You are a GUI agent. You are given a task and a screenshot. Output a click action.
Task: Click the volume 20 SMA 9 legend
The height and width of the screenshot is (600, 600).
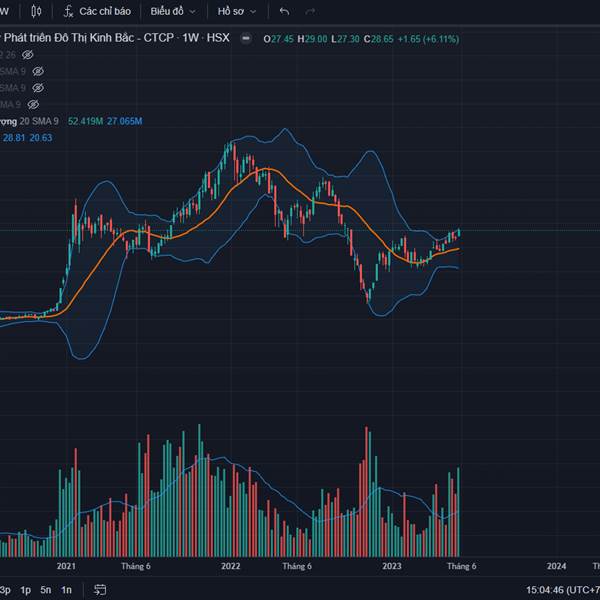tap(29, 121)
